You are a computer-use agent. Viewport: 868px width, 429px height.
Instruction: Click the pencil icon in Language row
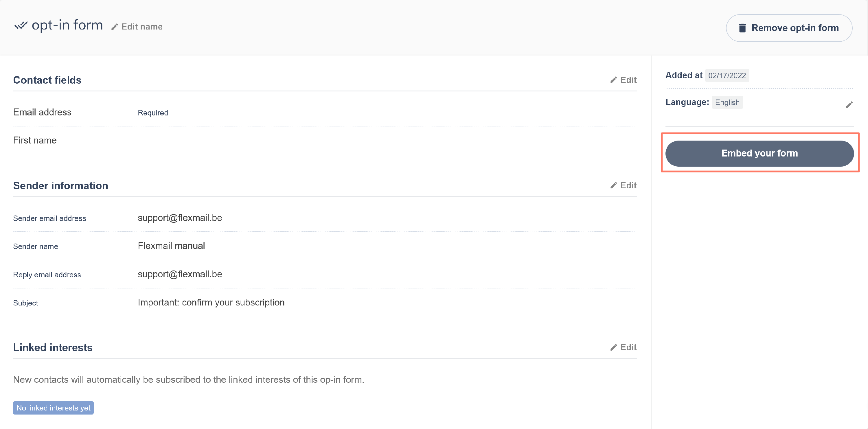pos(849,105)
